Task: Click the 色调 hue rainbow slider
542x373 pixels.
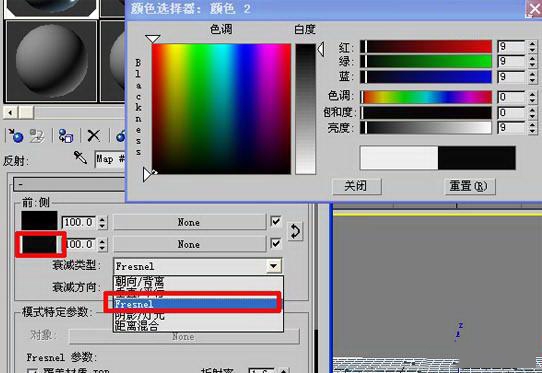Action: point(426,97)
